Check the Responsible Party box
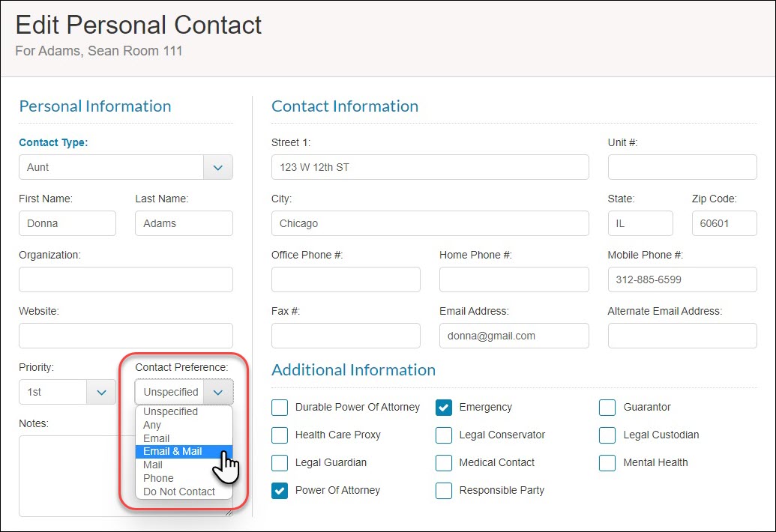Image resolution: width=776 pixels, height=532 pixels. [444, 491]
